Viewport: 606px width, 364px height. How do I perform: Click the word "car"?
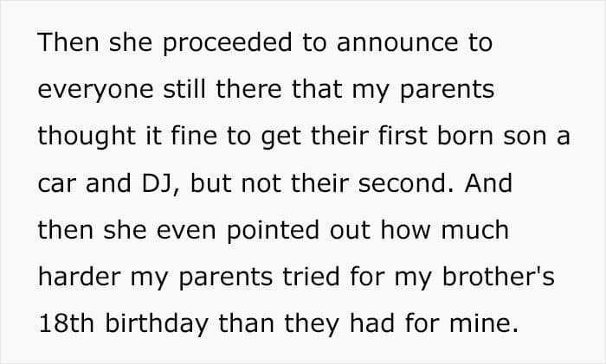coord(57,184)
